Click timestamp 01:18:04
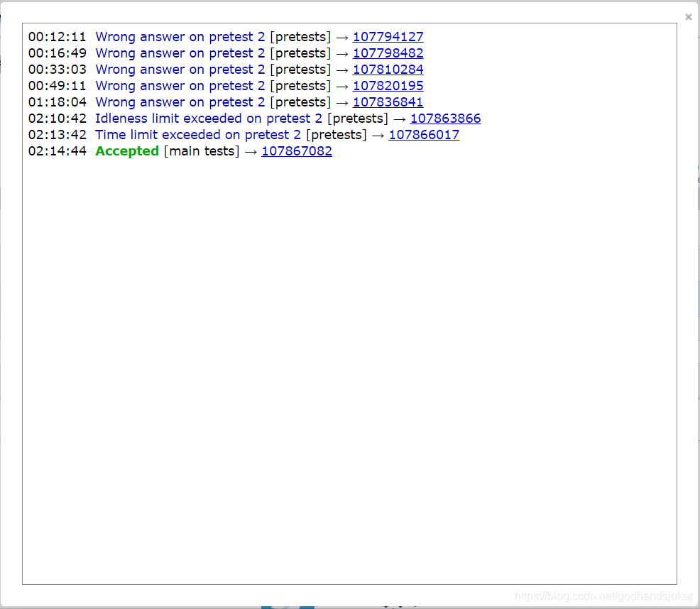The image size is (700, 609). tap(57, 101)
